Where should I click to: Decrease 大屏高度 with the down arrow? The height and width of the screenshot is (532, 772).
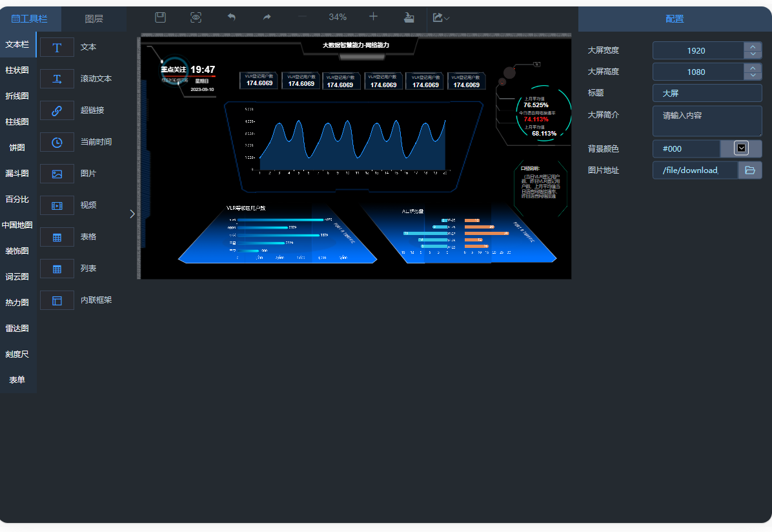pyautogui.click(x=753, y=76)
